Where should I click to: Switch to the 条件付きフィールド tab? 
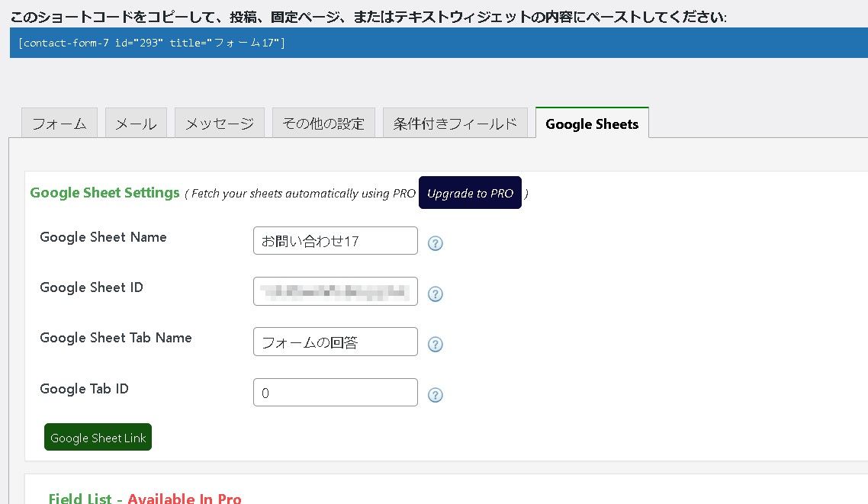tap(455, 122)
